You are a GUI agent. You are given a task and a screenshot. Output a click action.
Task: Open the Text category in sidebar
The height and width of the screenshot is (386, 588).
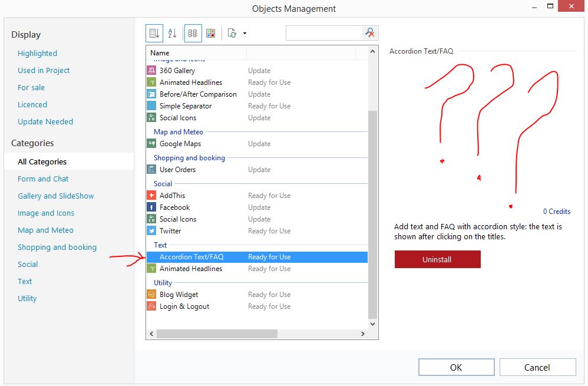click(x=25, y=281)
